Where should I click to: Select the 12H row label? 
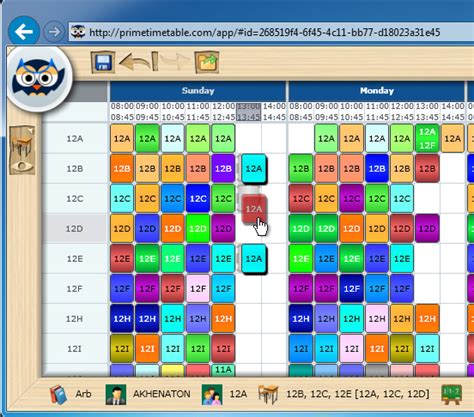pyautogui.click(x=75, y=319)
